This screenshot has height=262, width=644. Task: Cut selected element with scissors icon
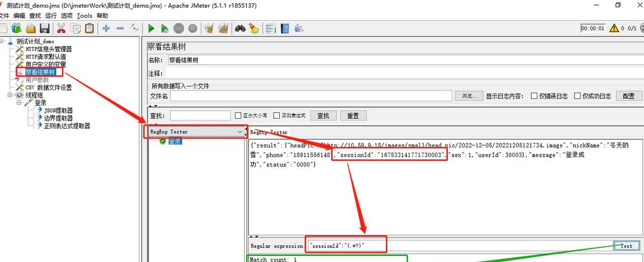[x=61, y=28]
